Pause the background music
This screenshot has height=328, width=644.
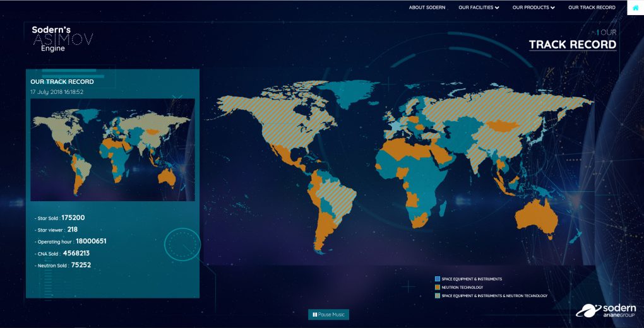[328, 314]
